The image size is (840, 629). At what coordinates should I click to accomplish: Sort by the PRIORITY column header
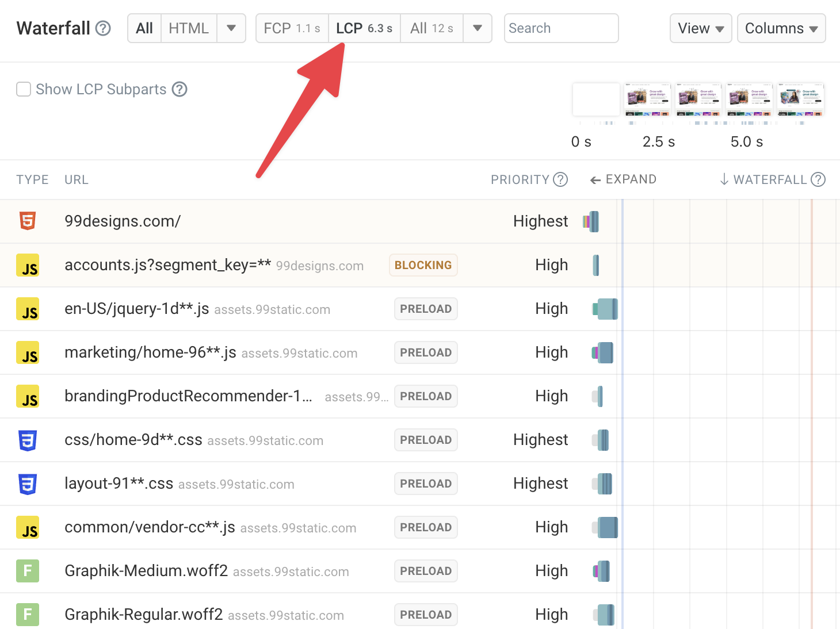520,179
